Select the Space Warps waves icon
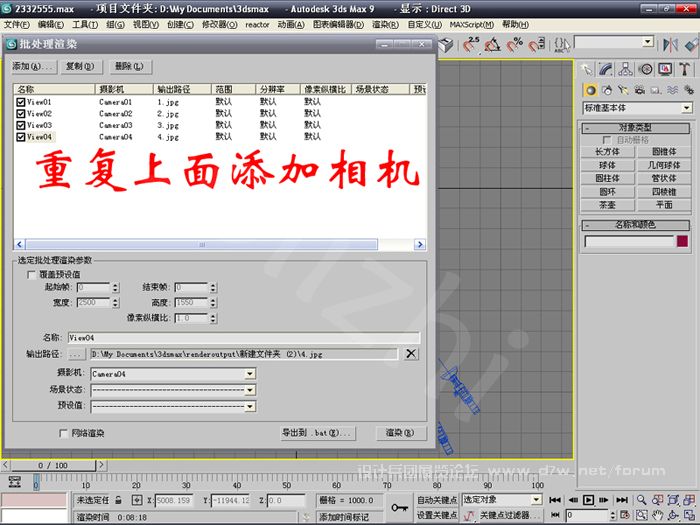This screenshot has height=525, width=700. tap(672, 91)
